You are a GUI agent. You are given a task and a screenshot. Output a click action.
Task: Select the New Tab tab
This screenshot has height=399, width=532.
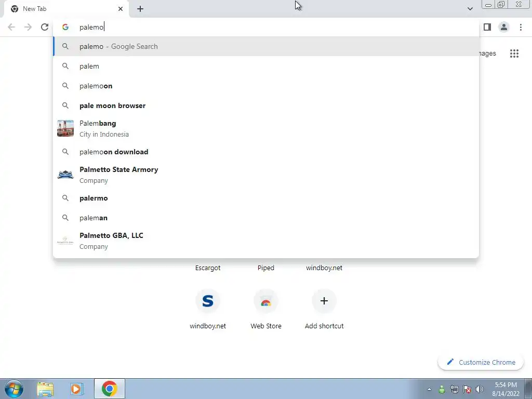coord(66,9)
